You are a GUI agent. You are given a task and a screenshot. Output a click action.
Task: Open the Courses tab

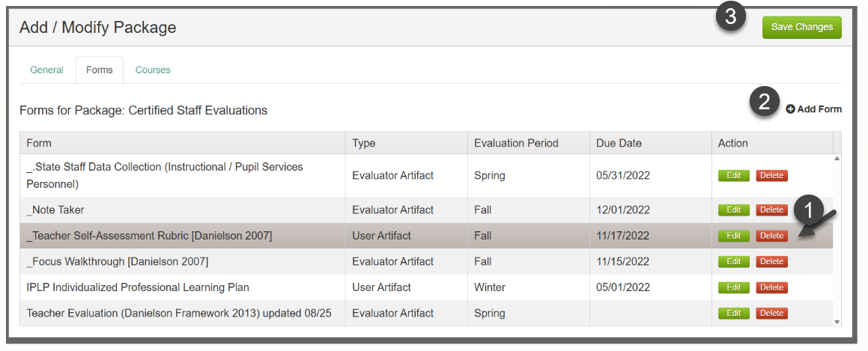[153, 70]
